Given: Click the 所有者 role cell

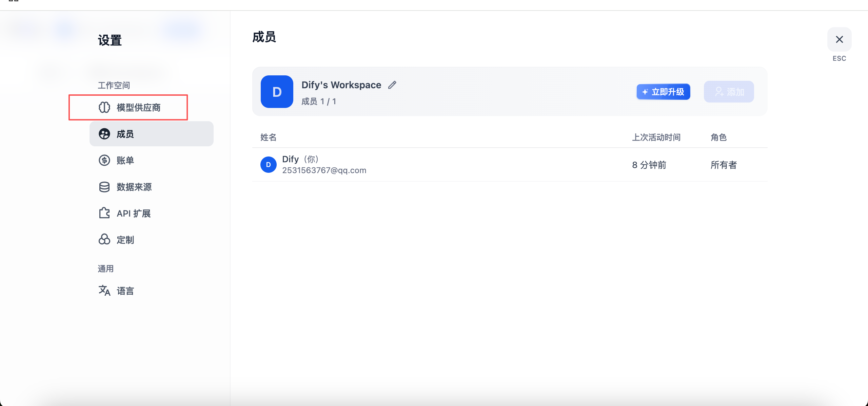Looking at the screenshot, I should click(x=724, y=165).
